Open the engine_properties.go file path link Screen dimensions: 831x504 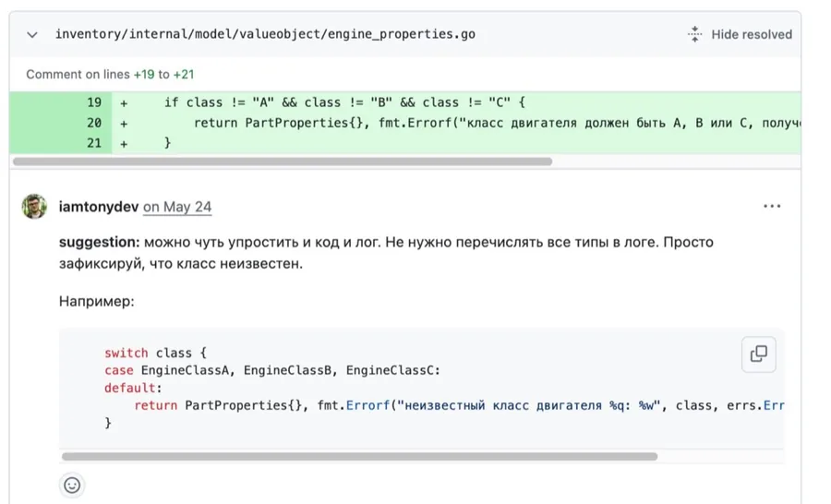pos(265,34)
